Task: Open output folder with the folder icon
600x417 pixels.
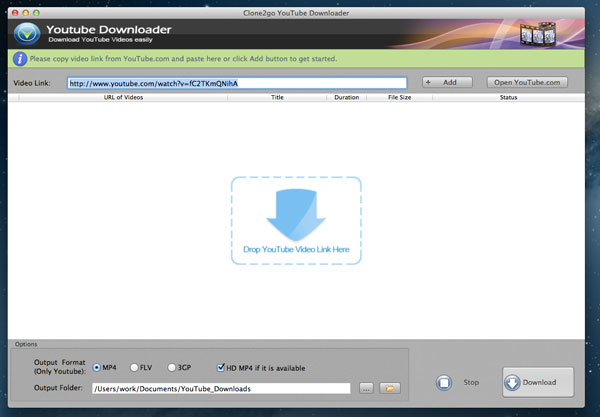Action: click(390, 388)
